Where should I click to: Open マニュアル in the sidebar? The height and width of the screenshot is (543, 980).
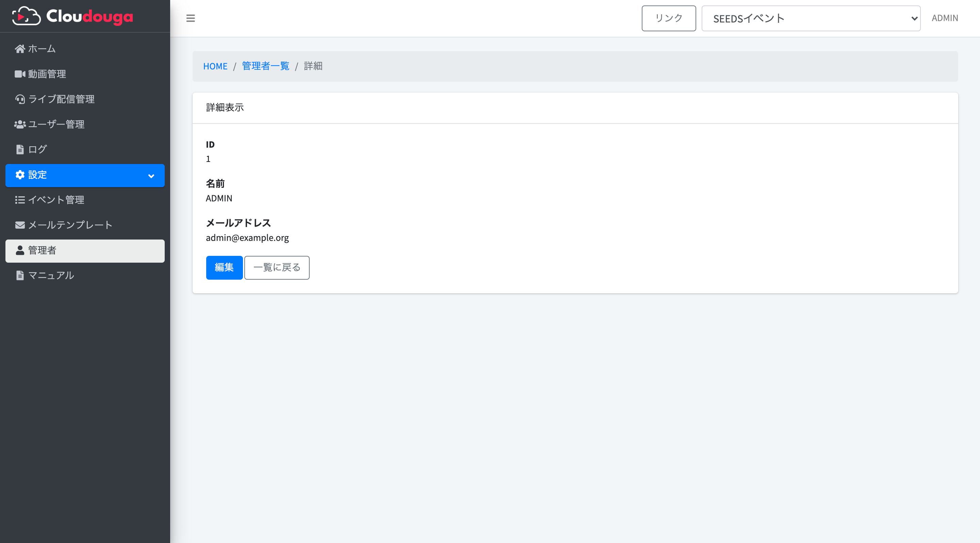point(85,275)
